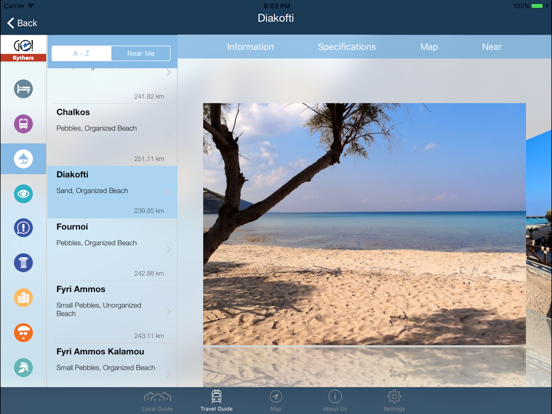Open the orange parachute activities category

(x=23, y=333)
